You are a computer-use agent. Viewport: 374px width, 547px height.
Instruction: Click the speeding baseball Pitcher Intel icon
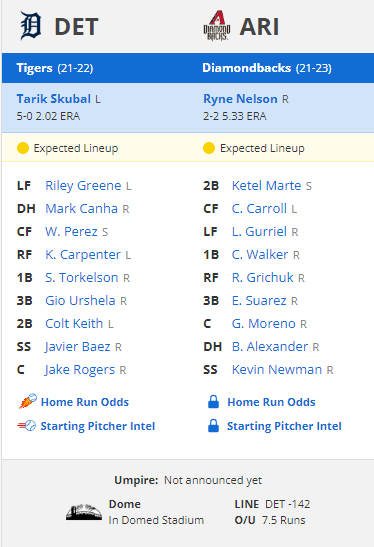[x=27, y=426]
